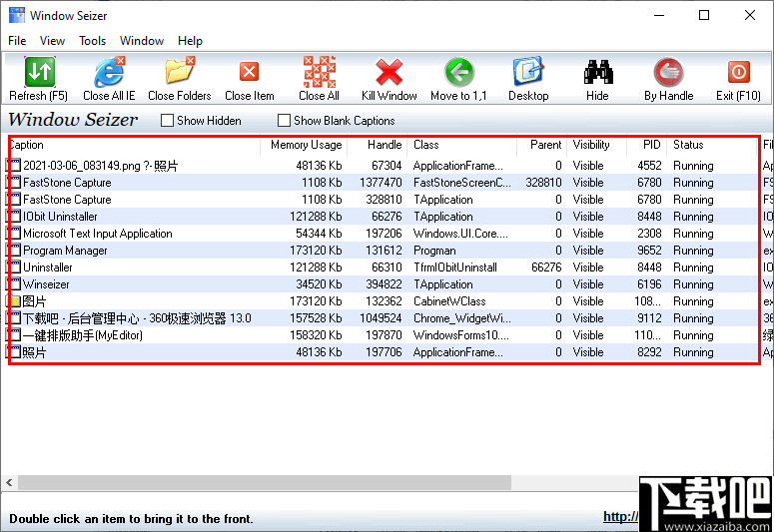
Task: Click PID value 9112
Action: pyautogui.click(x=649, y=318)
